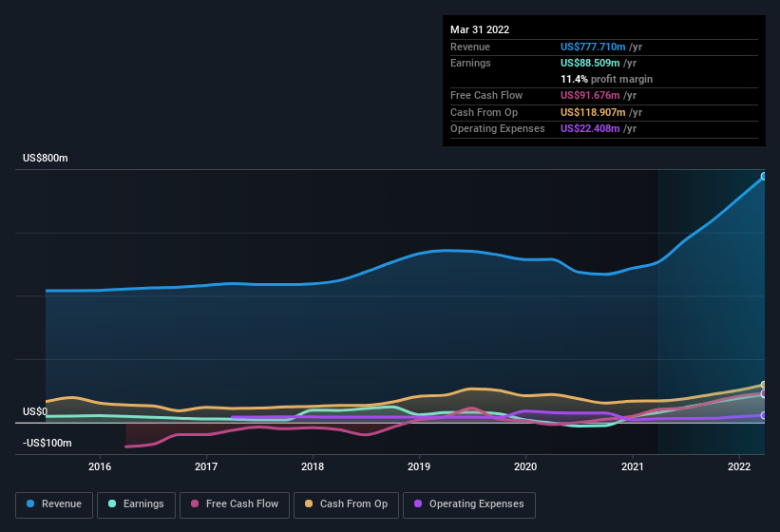Image resolution: width=780 pixels, height=532 pixels.
Task: Click the 2021 x-axis label
Action: tap(632, 466)
